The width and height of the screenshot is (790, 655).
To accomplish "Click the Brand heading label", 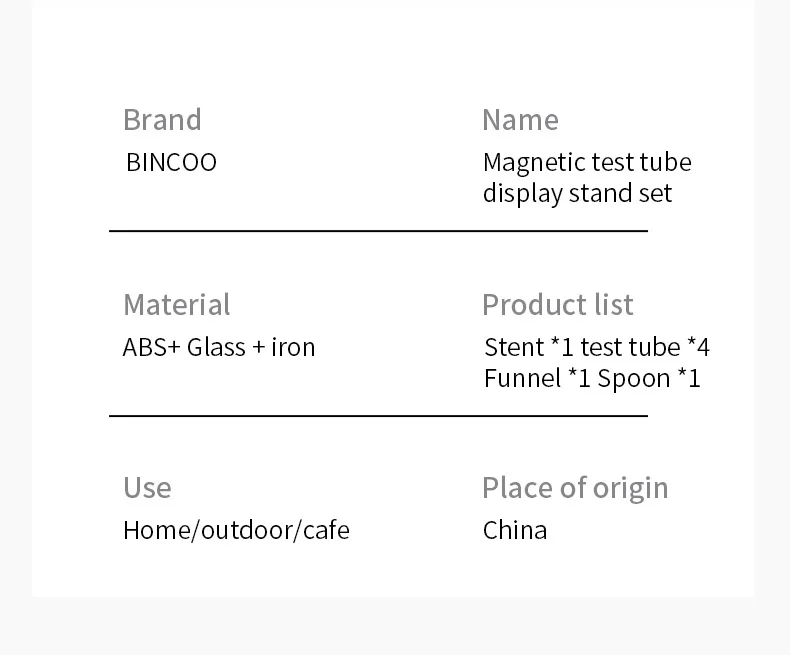I will coord(162,120).
